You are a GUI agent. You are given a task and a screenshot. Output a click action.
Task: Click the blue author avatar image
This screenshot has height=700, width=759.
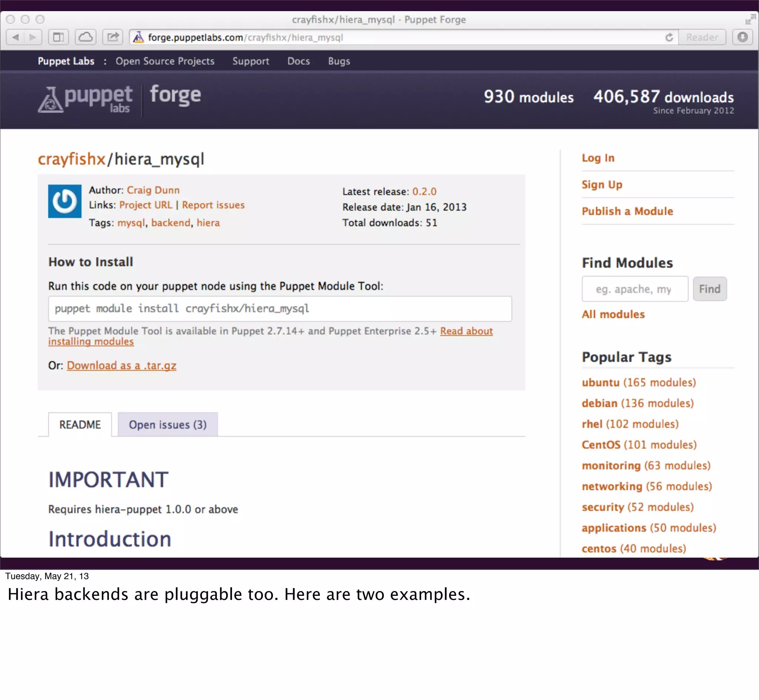(65, 201)
